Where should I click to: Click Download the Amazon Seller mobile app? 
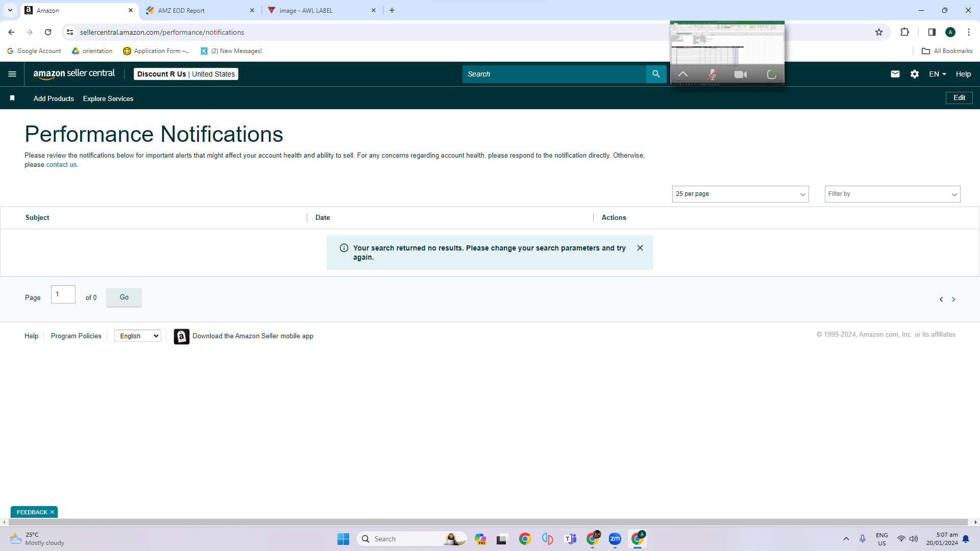point(253,336)
